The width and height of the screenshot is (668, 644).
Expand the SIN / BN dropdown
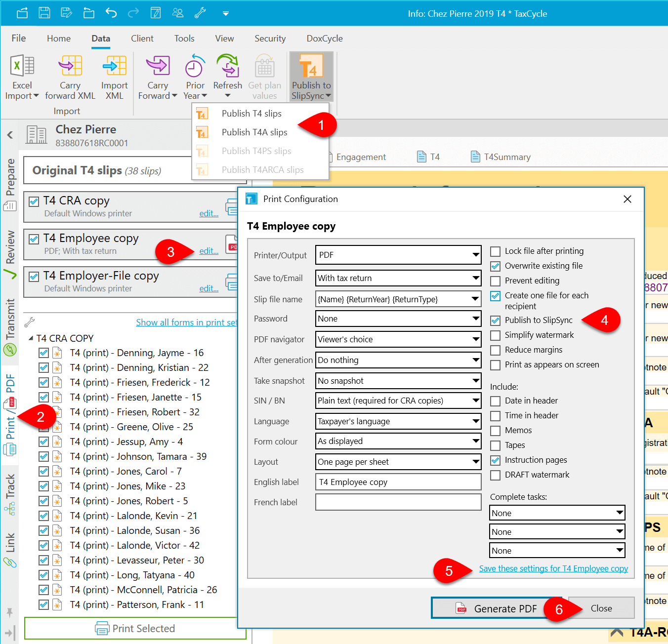click(x=398, y=401)
